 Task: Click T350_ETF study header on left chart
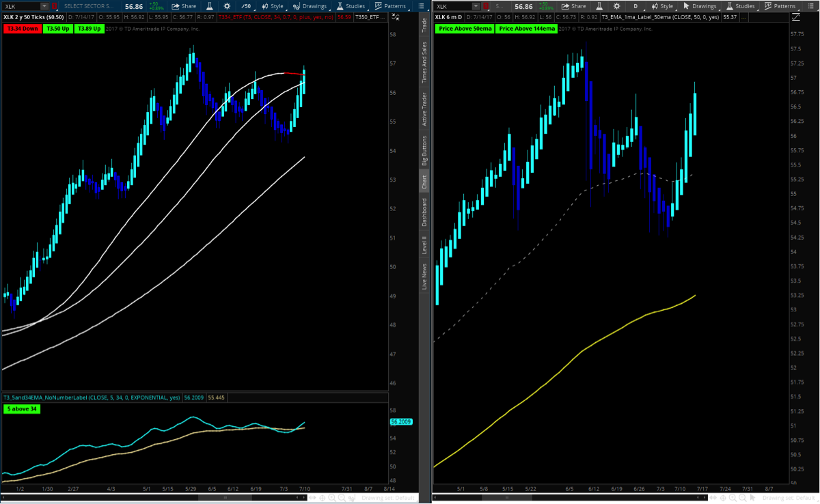tap(372, 16)
